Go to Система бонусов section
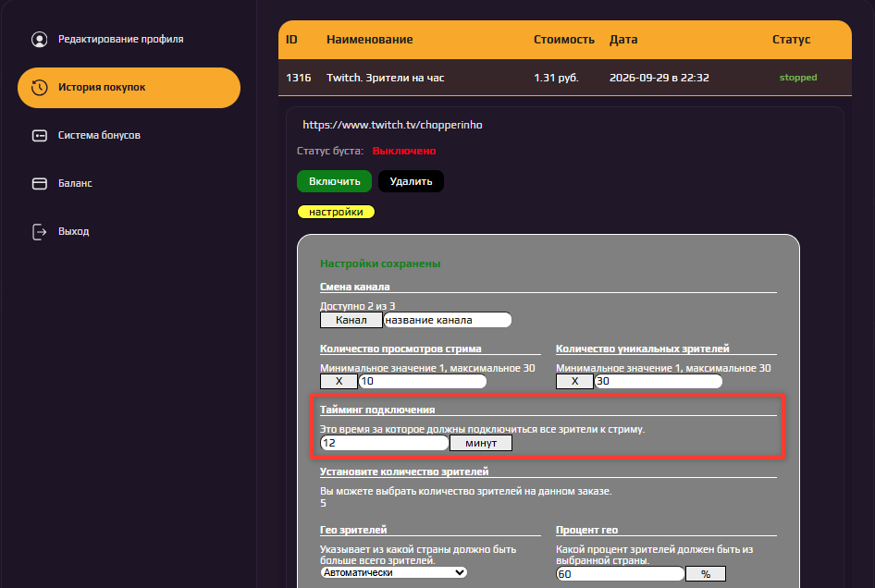 (129, 136)
